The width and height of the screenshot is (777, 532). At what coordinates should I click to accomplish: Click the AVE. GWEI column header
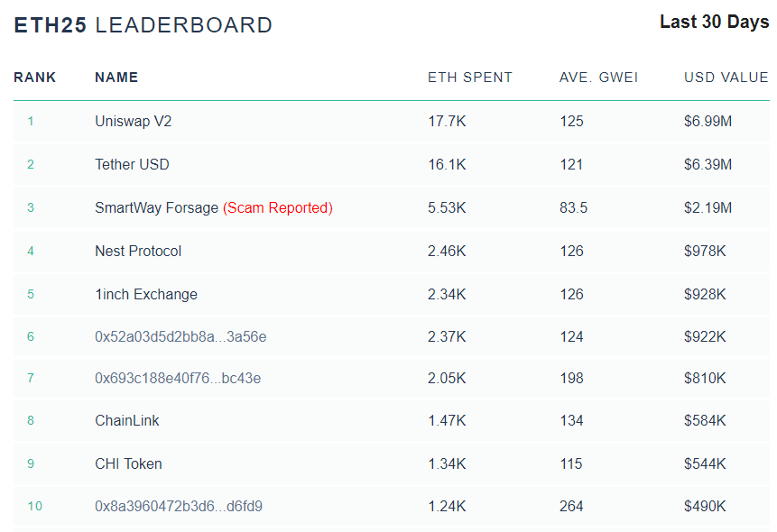click(598, 78)
